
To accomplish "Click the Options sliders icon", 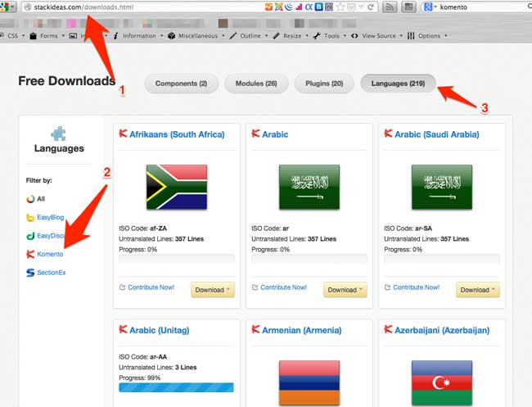I will pos(411,36).
